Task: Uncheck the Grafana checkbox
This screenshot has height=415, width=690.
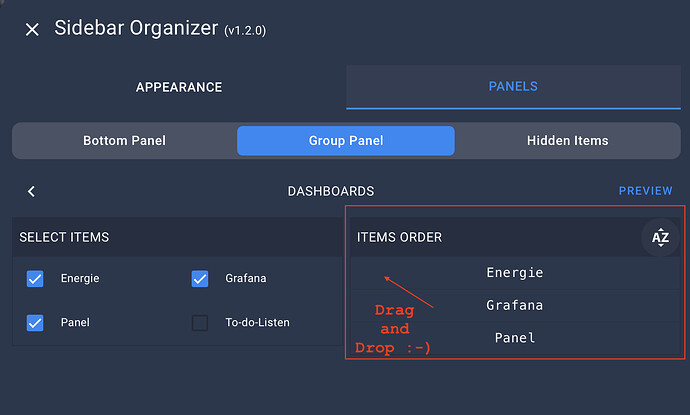Action: pos(200,279)
